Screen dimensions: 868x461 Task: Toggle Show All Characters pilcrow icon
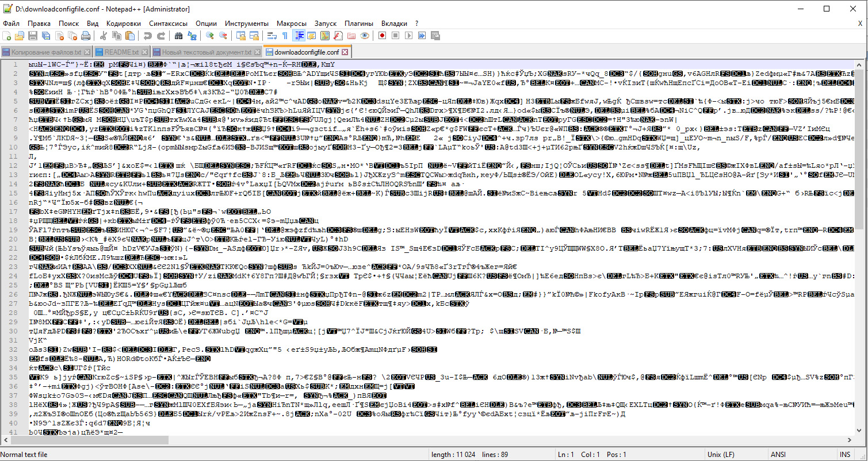(x=285, y=36)
